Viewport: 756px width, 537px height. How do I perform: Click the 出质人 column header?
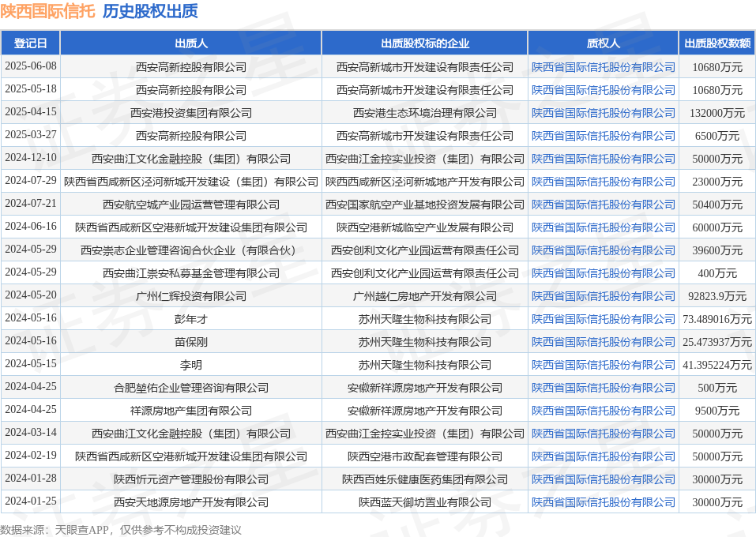pyautogui.click(x=191, y=43)
